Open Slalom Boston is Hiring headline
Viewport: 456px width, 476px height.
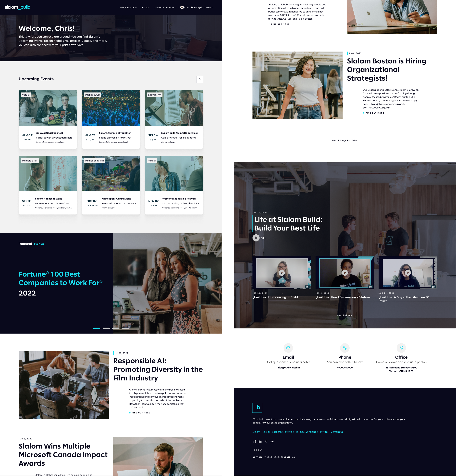pos(387,69)
